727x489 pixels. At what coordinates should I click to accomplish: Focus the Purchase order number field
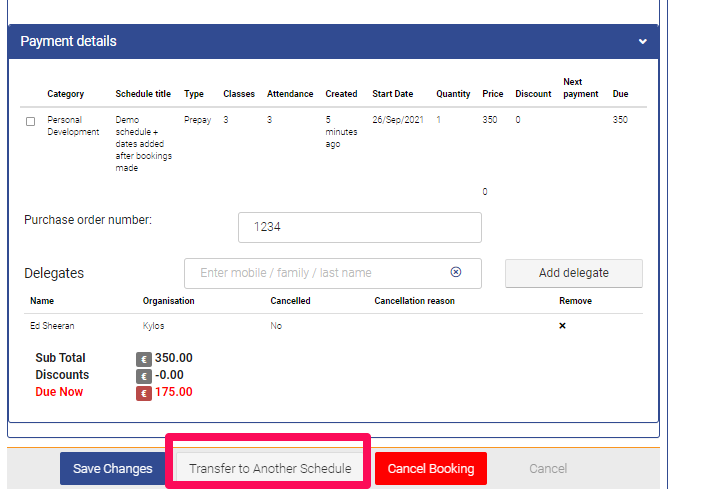(x=359, y=227)
